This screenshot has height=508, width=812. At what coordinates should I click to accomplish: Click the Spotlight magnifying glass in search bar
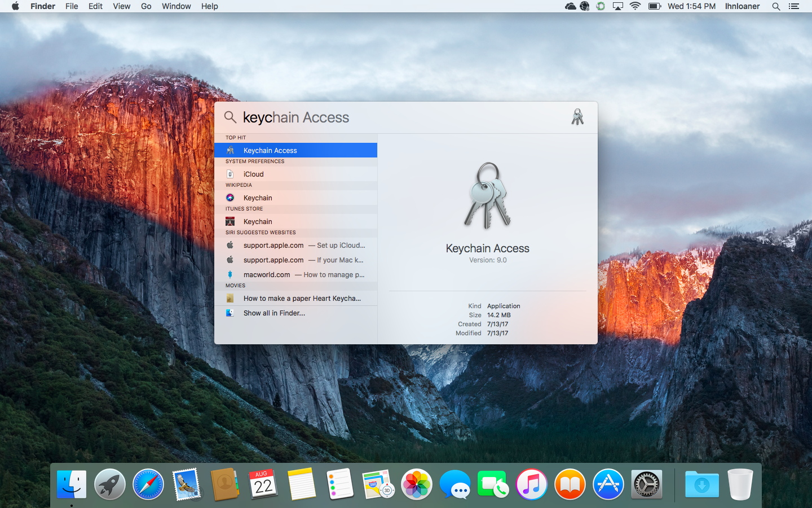point(230,117)
